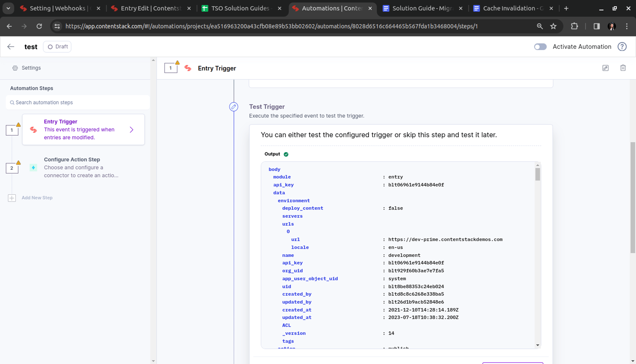Click the _version value 14

[x=391, y=333]
